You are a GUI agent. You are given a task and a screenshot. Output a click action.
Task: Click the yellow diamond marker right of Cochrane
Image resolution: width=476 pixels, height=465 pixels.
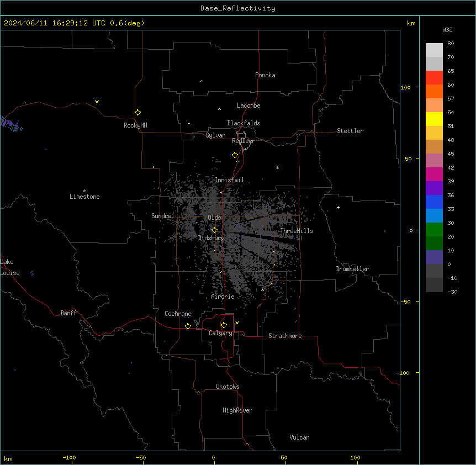pos(188,326)
